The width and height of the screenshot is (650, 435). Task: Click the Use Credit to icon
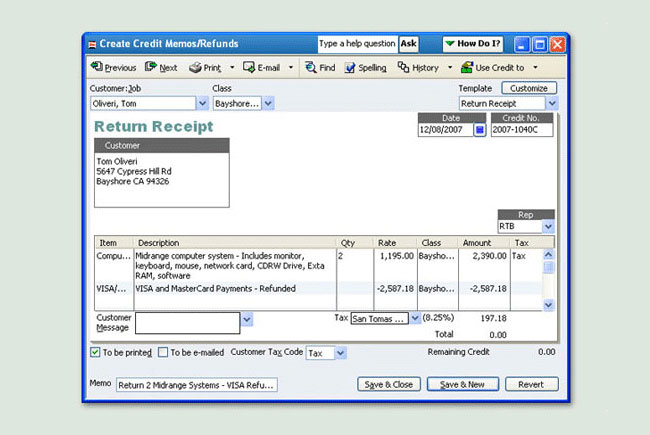pos(467,67)
